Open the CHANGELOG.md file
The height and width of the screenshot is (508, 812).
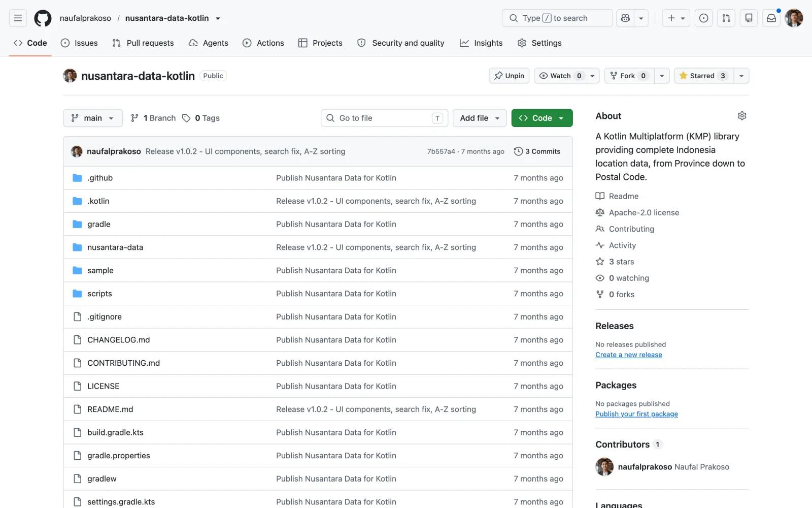pyautogui.click(x=119, y=340)
